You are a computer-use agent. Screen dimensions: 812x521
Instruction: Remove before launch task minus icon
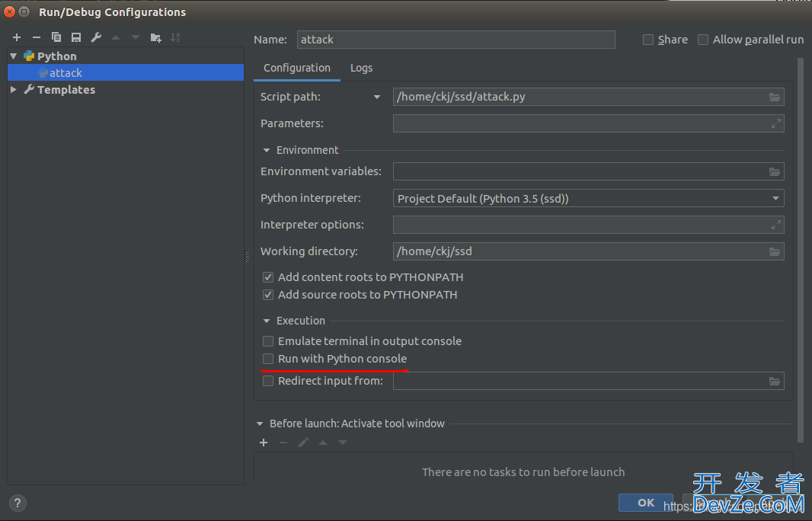(283, 443)
